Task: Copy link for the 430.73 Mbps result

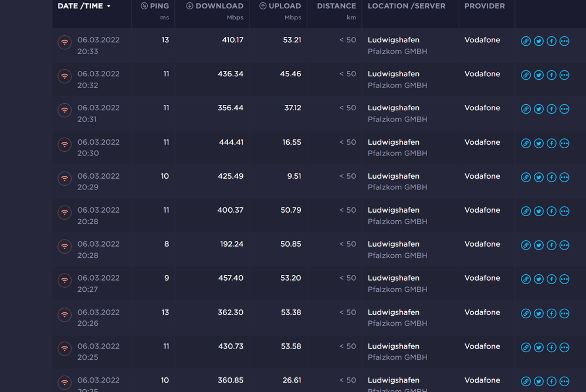Action: click(x=526, y=347)
